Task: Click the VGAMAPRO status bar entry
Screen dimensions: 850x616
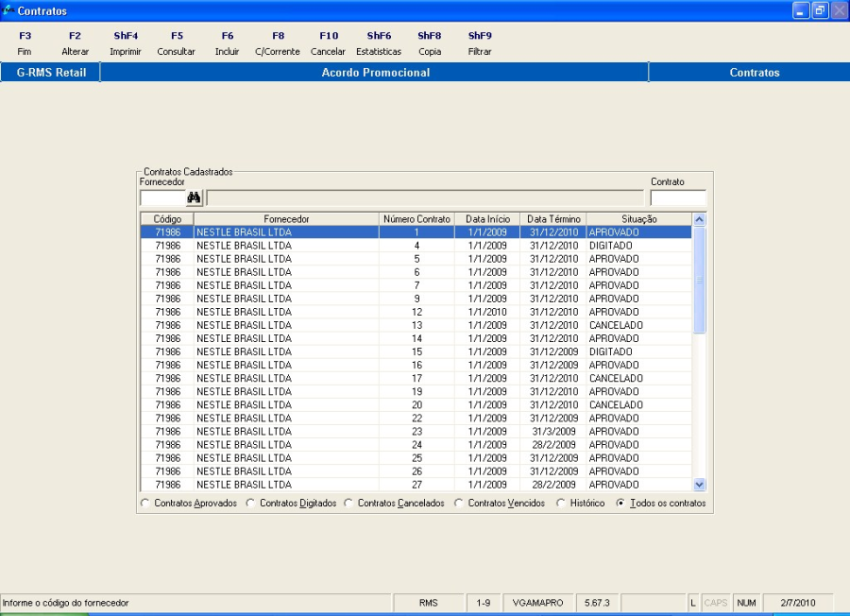Action: pyautogui.click(x=537, y=603)
